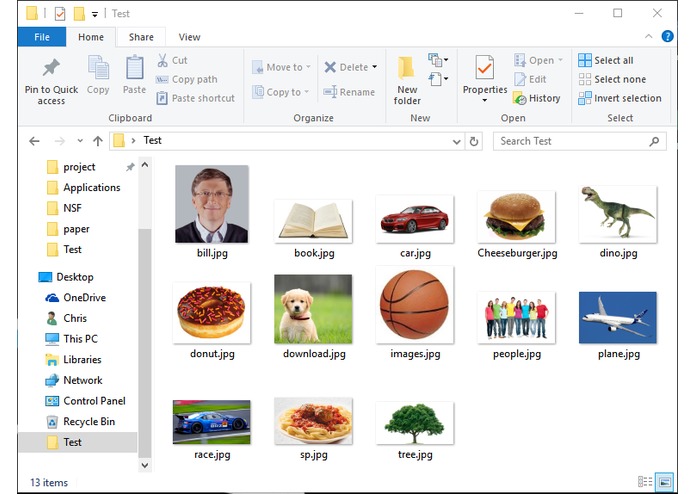Open Libraries in navigation pane

pos(74,359)
